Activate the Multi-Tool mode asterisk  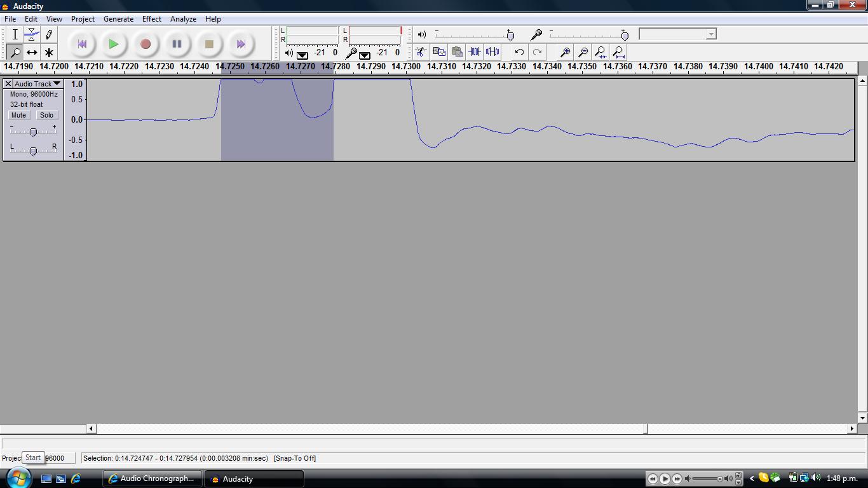(49, 53)
